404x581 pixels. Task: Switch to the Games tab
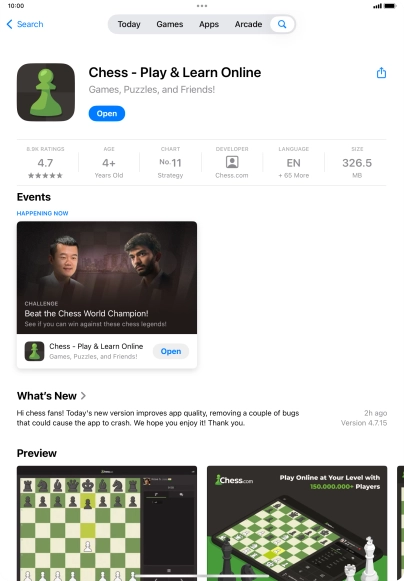pos(170,24)
